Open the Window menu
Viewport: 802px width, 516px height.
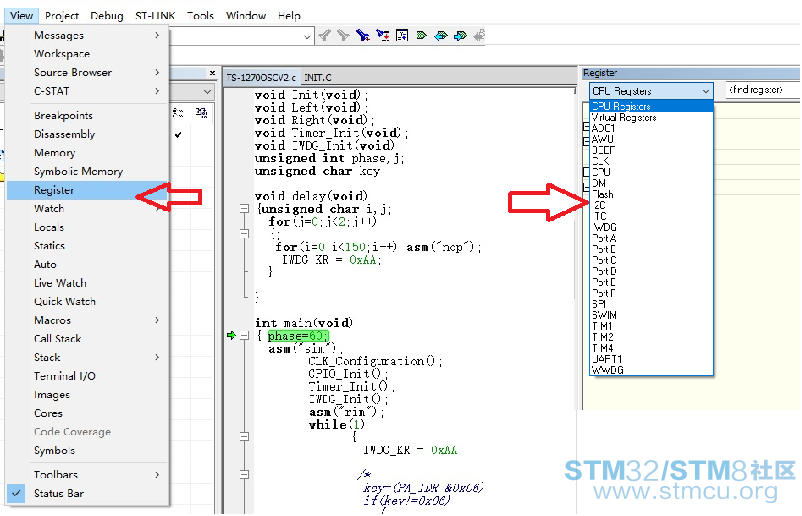[x=246, y=15]
